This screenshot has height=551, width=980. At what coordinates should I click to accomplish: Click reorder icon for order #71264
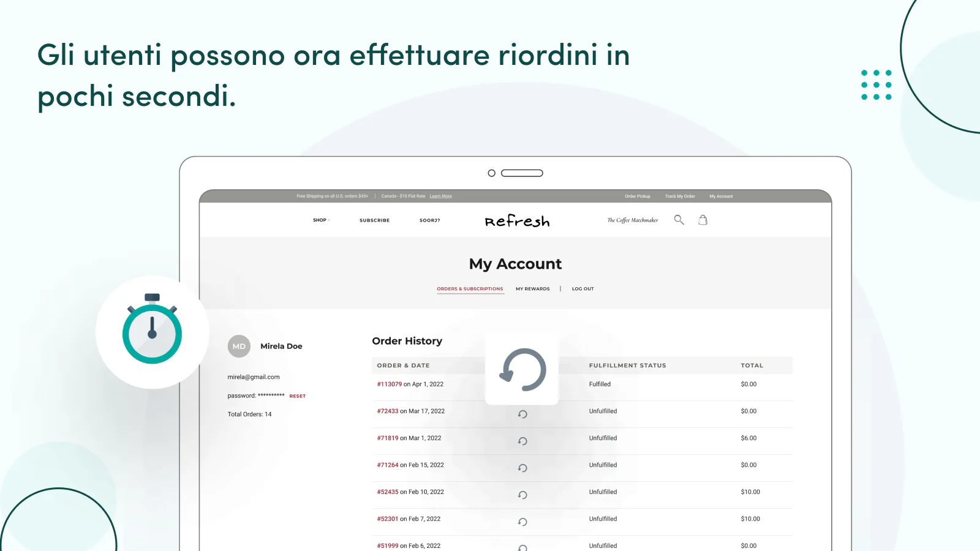pyautogui.click(x=522, y=468)
